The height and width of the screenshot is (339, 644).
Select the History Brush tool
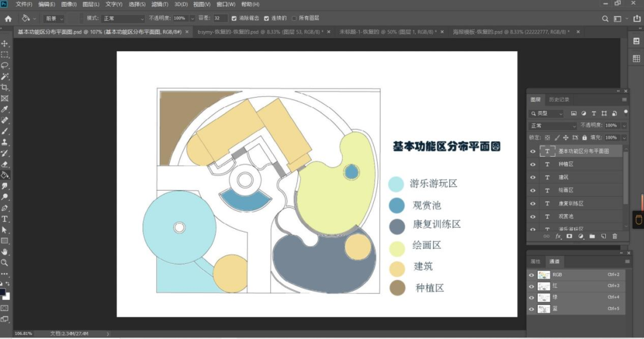point(5,153)
